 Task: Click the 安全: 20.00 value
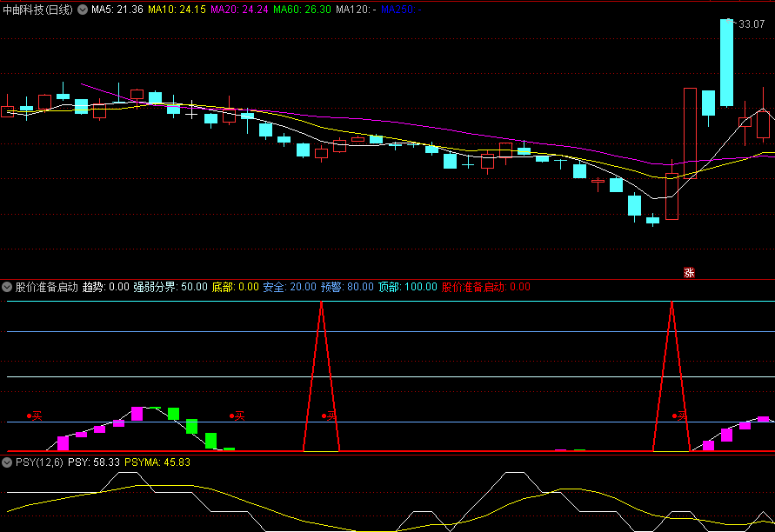(x=290, y=287)
